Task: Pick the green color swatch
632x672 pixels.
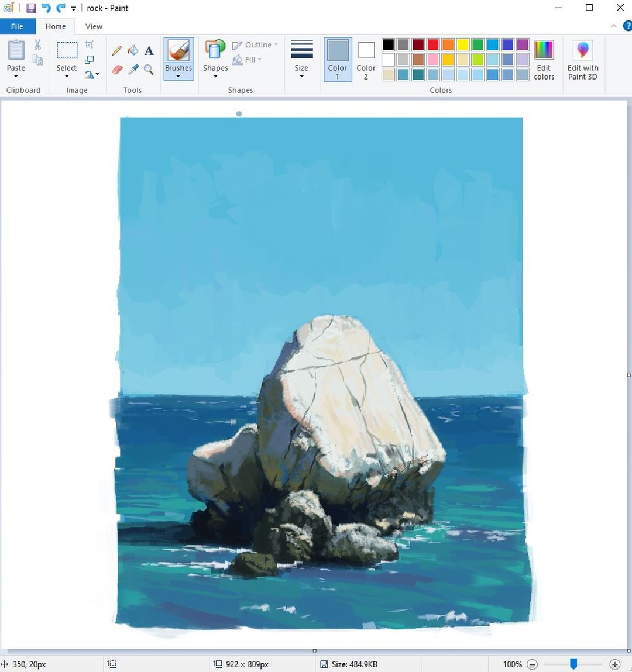Action: pyautogui.click(x=478, y=44)
